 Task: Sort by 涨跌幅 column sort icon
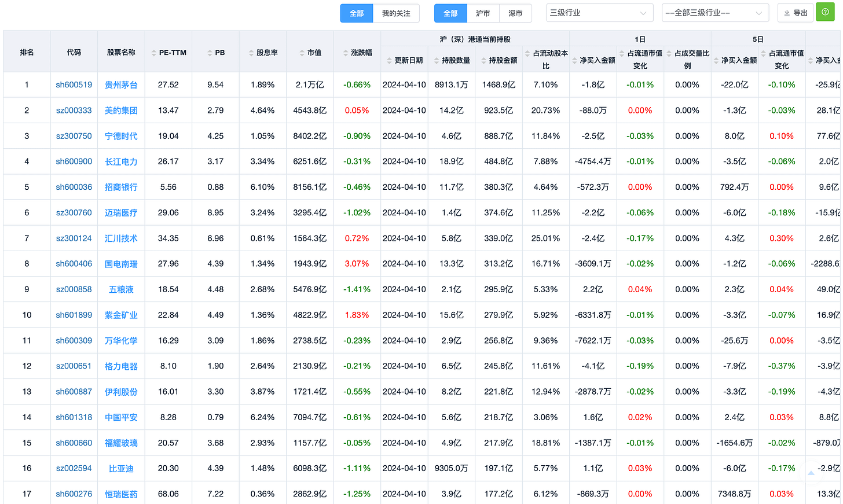tap(346, 53)
